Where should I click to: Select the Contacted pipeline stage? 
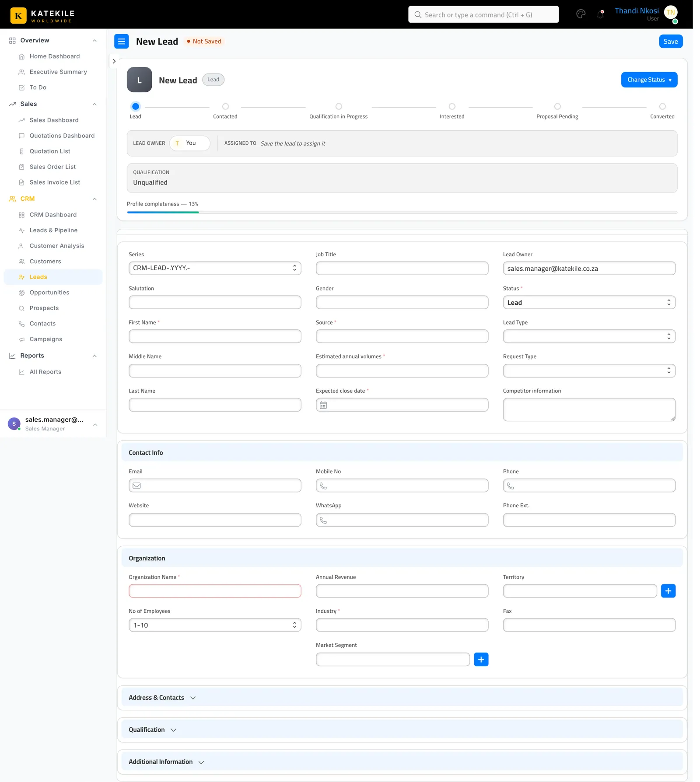(x=225, y=111)
